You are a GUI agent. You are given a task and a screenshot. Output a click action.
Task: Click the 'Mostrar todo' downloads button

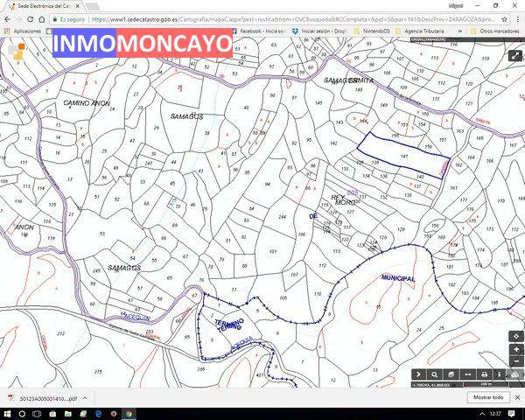coord(488,397)
